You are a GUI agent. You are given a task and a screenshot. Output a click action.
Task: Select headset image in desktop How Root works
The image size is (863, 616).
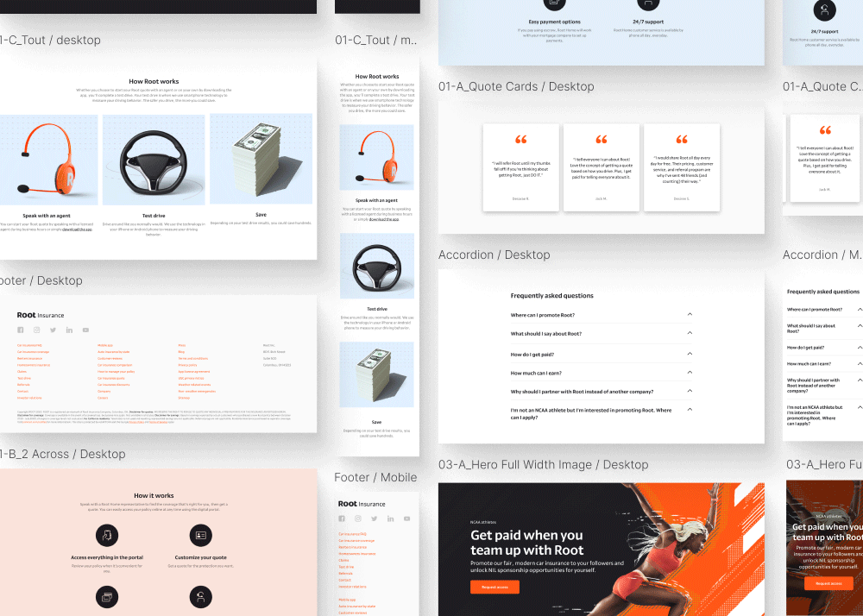pos(48,160)
